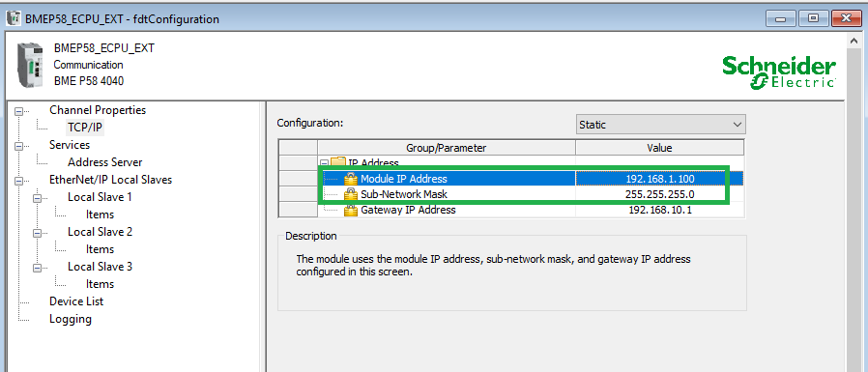Select Local Slave 2
868x372 pixels.
click(x=100, y=232)
